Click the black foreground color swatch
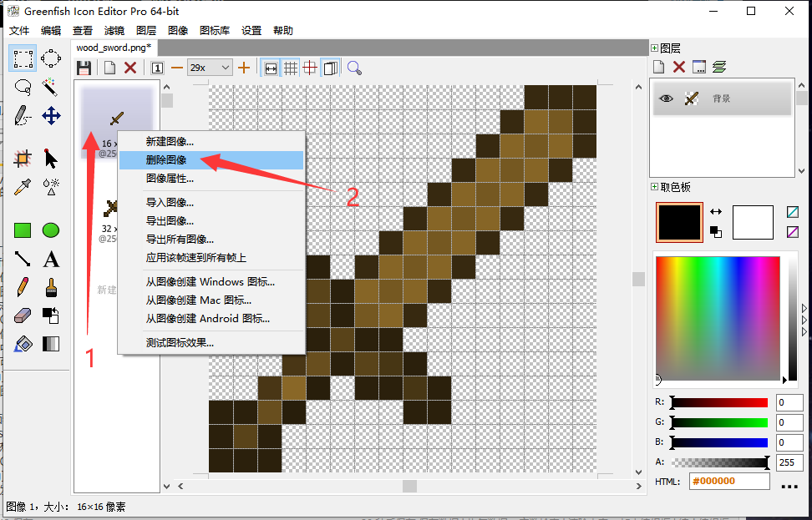The width and height of the screenshot is (812, 520). 679,222
